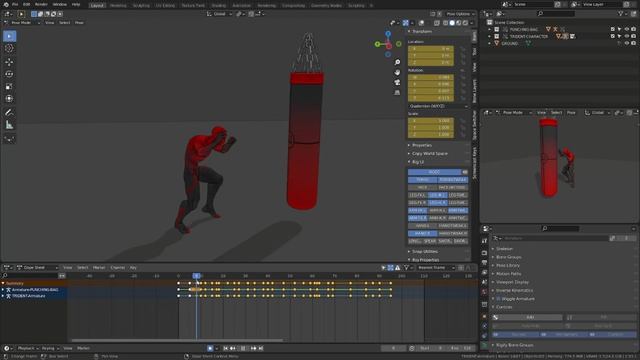
Task: Click outliner filter funnel icon
Action: (621, 14)
